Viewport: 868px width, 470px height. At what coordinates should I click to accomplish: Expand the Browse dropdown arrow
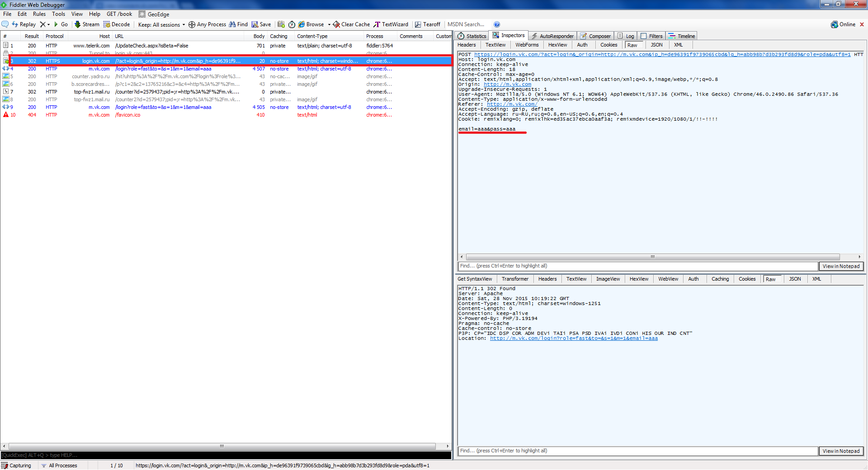click(329, 24)
